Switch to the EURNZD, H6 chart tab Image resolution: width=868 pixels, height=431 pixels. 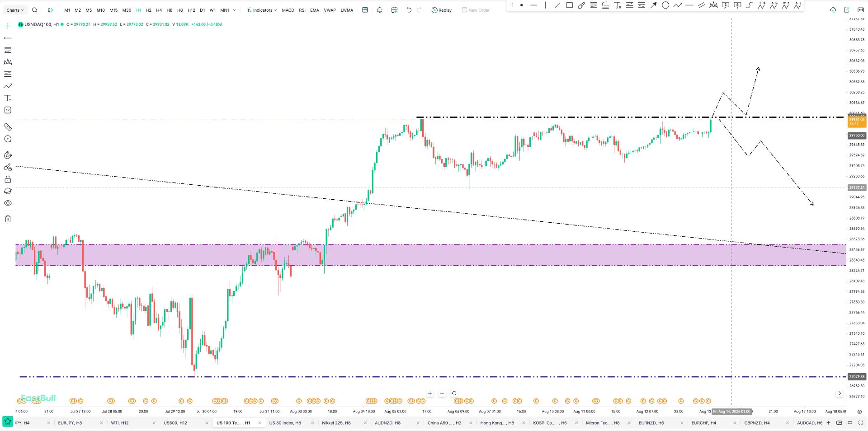651,423
